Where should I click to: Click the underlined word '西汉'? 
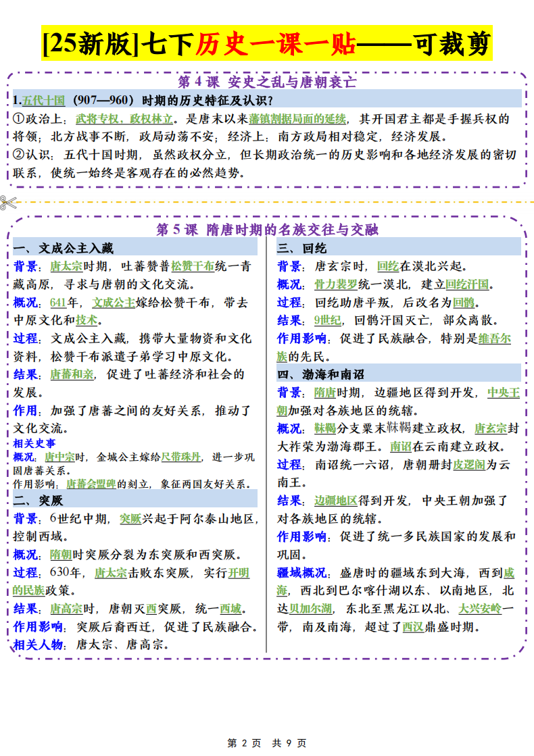tap(413, 627)
